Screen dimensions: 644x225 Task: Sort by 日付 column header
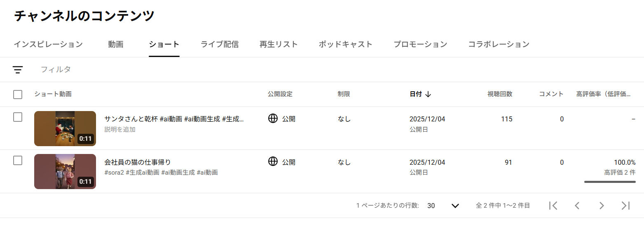tap(416, 94)
